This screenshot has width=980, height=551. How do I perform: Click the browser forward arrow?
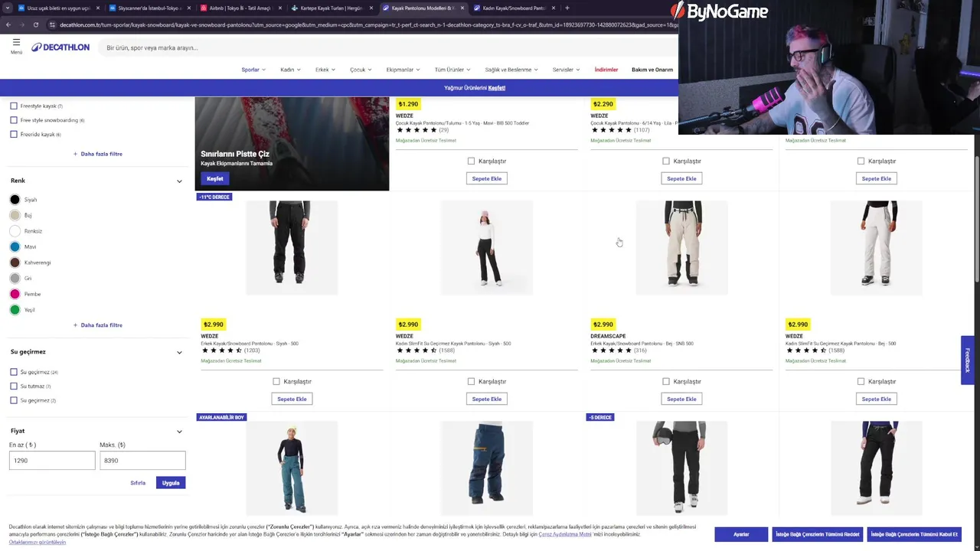[x=21, y=24]
